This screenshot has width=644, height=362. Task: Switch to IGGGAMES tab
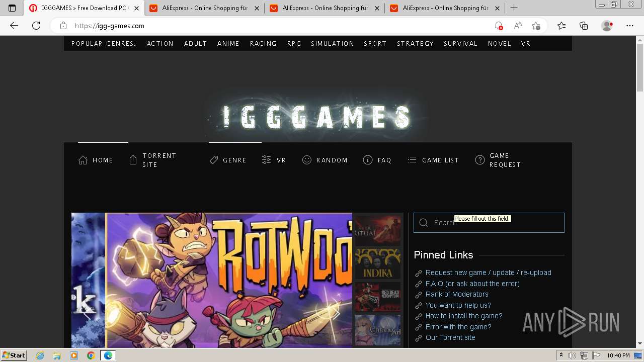tap(84, 8)
